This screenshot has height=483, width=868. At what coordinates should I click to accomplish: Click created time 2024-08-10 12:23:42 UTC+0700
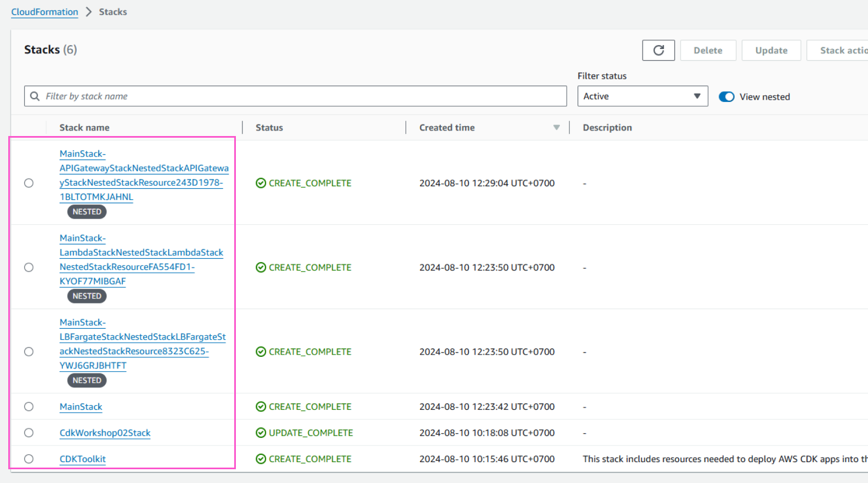point(487,406)
